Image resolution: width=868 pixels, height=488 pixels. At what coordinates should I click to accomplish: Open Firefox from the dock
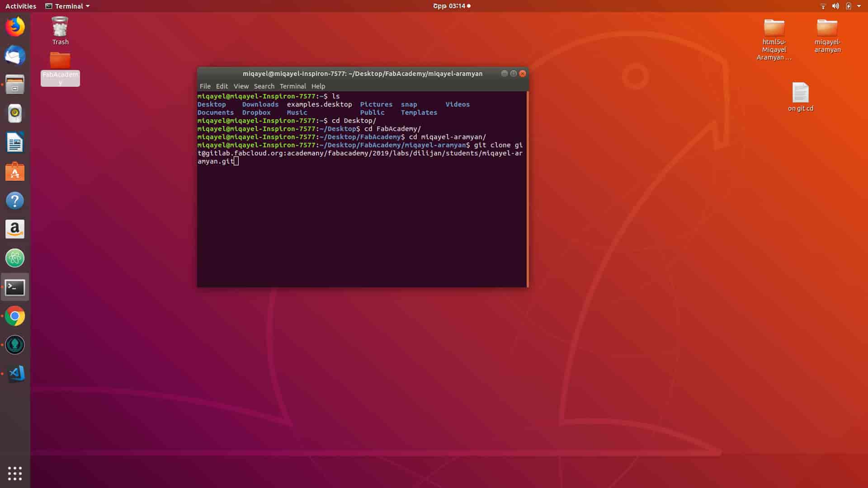pos(15,27)
